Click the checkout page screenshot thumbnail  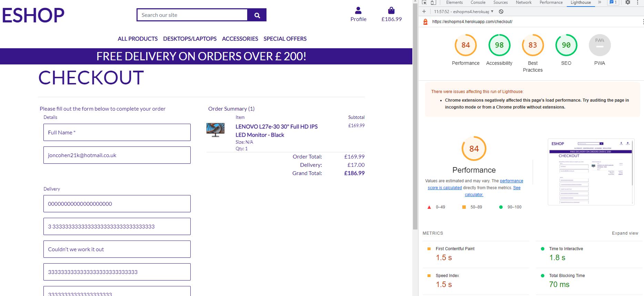(591, 172)
